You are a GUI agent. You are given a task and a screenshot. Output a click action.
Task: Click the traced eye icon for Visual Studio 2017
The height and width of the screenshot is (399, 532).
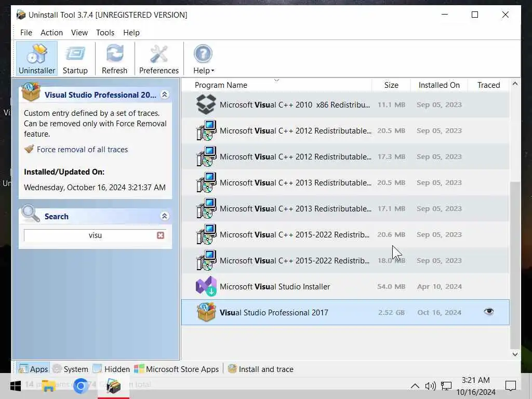[488, 312]
